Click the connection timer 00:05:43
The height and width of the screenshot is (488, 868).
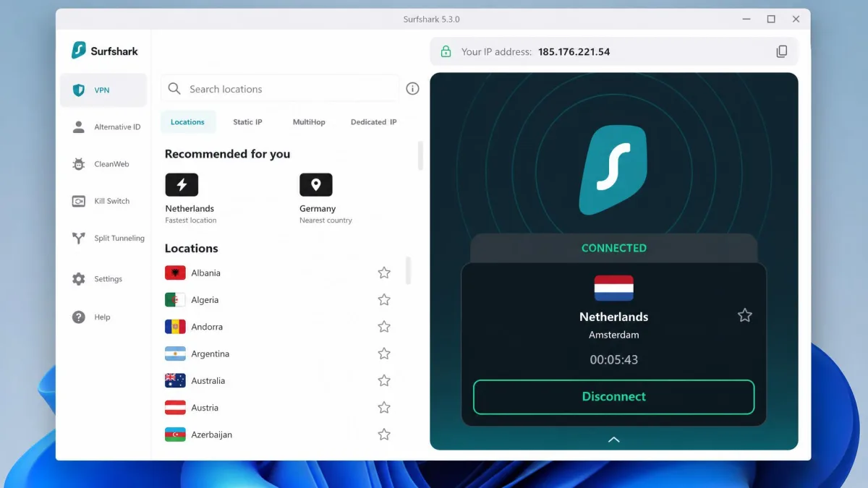click(613, 360)
